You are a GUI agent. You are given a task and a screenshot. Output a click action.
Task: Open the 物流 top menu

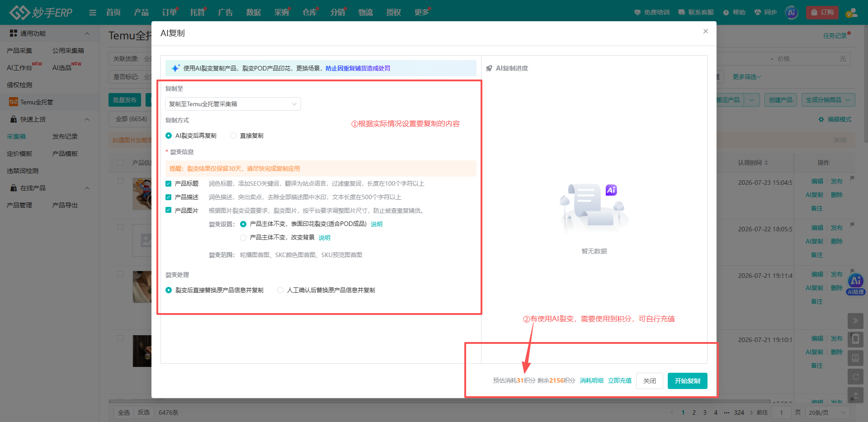pos(366,12)
